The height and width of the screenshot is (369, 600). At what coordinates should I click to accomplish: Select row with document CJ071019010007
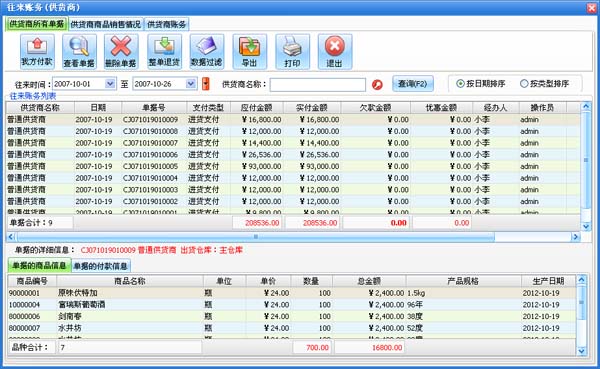point(293,143)
